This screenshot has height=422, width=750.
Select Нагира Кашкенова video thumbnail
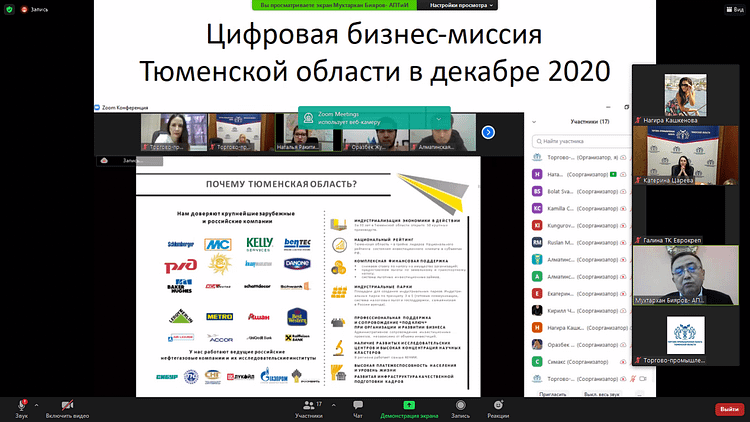[685, 95]
